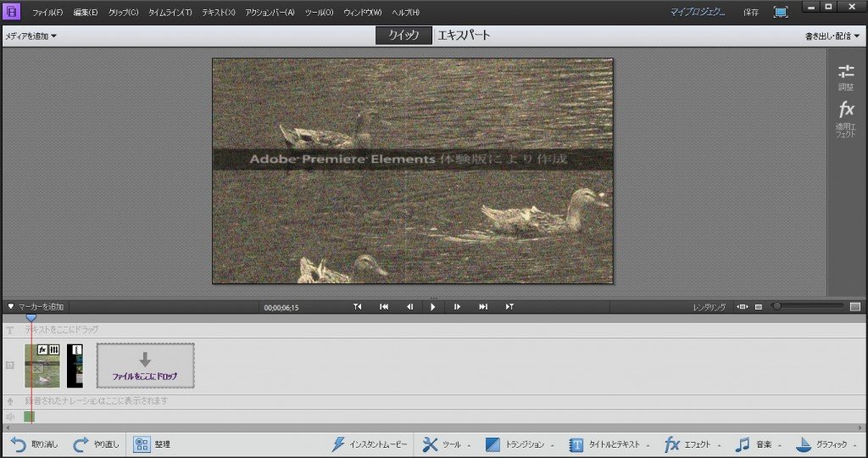Open the 書き出し・配信 export dropdown

coord(832,36)
